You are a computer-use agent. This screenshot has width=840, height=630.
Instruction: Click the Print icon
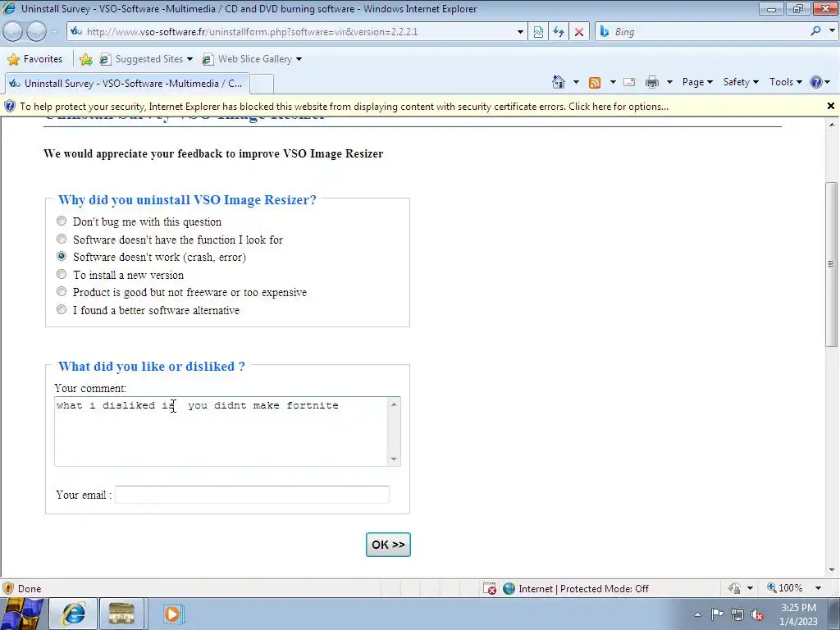coord(652,82)
